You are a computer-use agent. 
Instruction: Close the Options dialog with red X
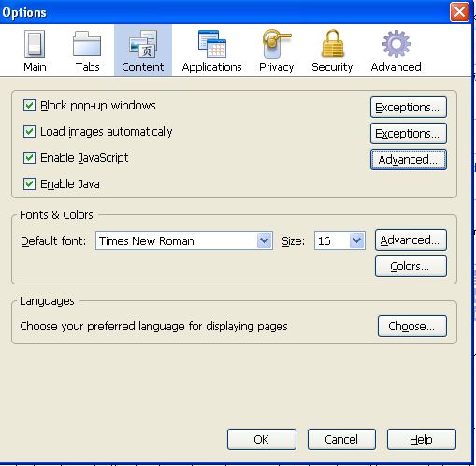coord(459,12)
